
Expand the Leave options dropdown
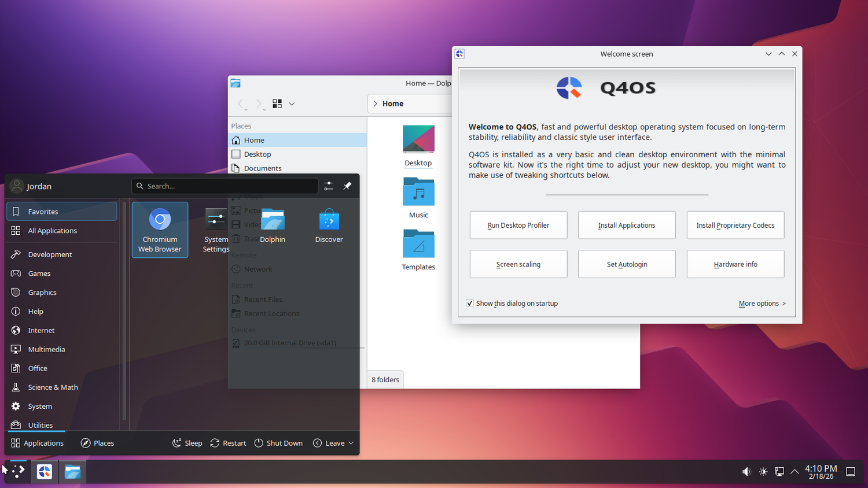(x=333, y=443)
